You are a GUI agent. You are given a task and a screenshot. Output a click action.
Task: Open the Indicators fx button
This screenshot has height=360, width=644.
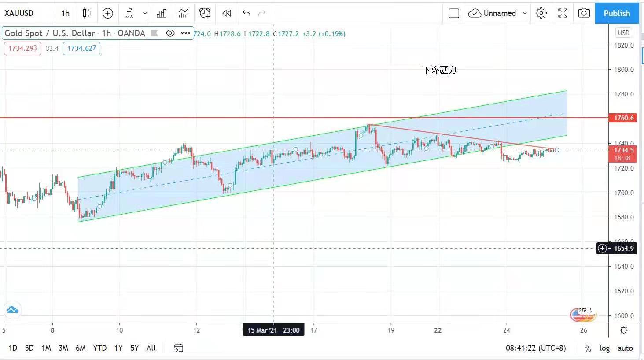pyautogui.click(x=129, y=13)
